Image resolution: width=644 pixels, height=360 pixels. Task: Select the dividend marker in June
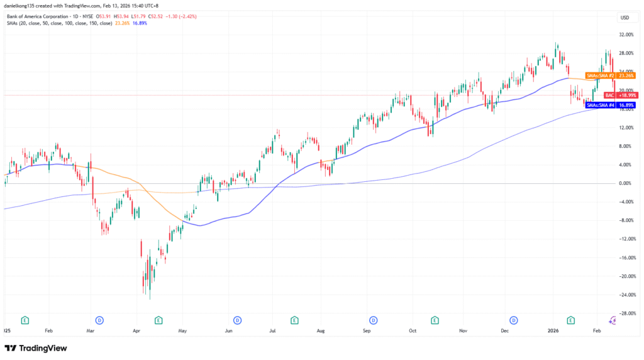238,320
